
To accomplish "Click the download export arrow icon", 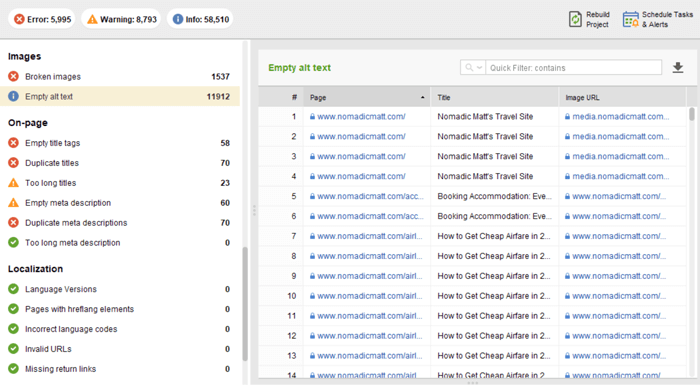I will point(678,67).
